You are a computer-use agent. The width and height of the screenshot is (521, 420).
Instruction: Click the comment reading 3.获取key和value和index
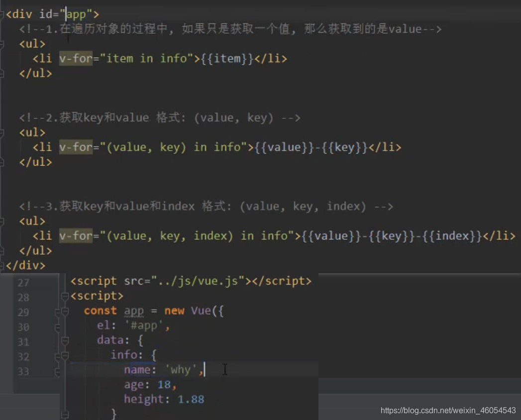[x=206, y=207]
